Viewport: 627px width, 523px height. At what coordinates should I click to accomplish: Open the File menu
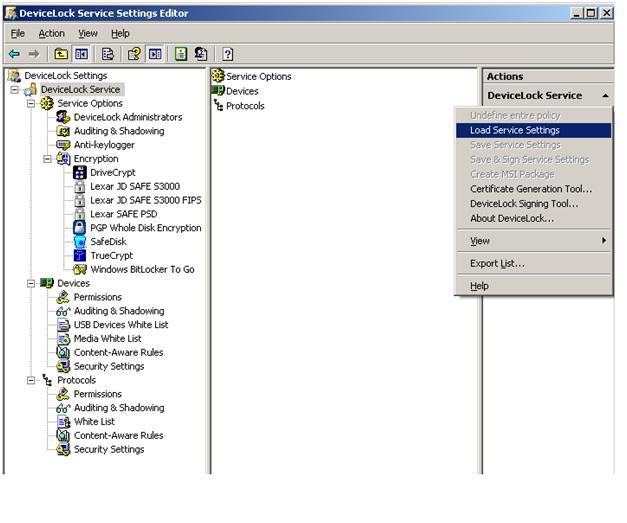18,34
